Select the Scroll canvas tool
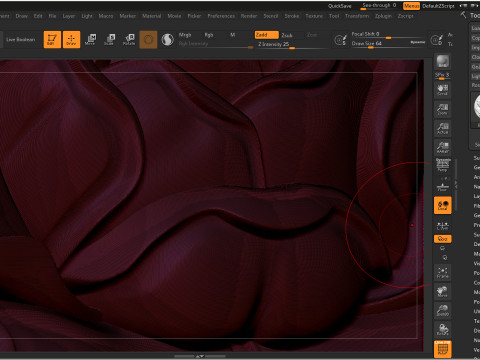This screenshot has width=480, height=360. tap(442, 90)
